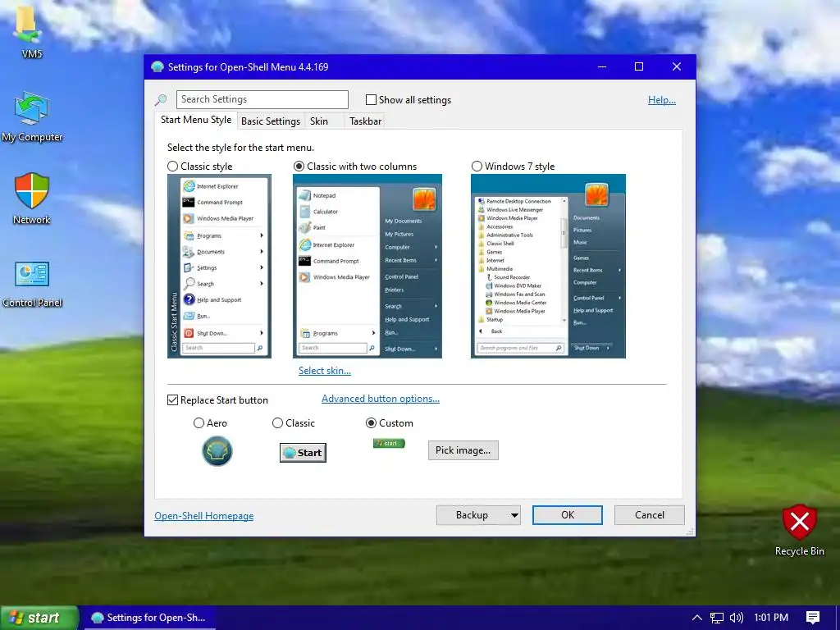
Task: Select the Control Panel desktop icon
Action: click(x=32, y=274)
